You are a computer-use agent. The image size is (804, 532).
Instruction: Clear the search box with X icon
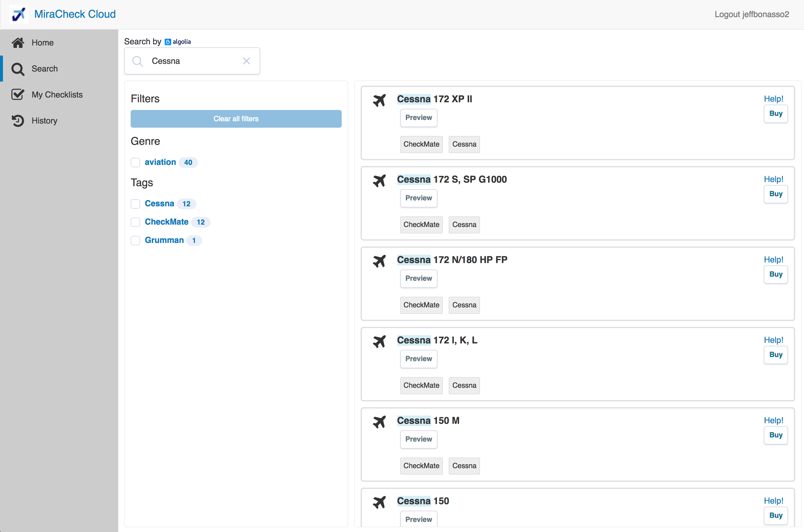[x=247, y=61]
